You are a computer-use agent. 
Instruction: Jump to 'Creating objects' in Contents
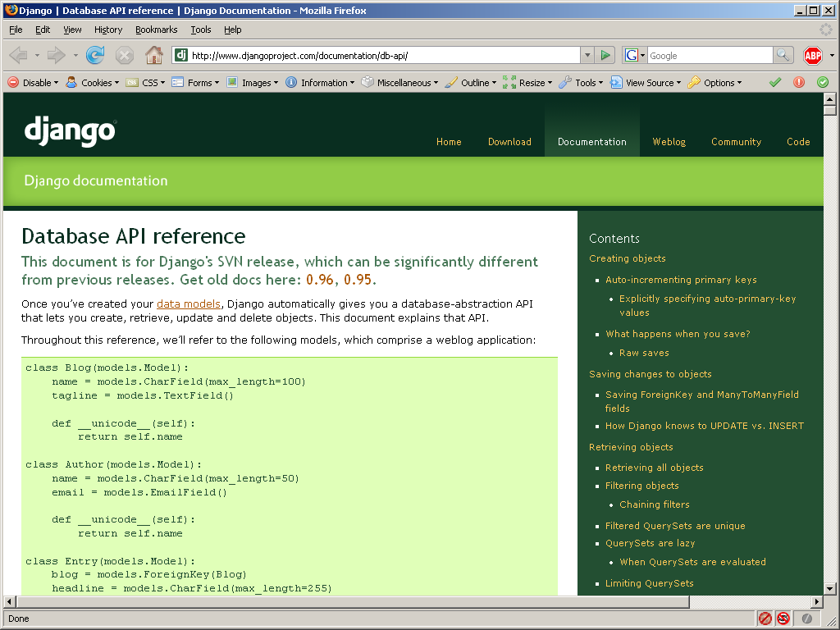[x=628, y=258]
